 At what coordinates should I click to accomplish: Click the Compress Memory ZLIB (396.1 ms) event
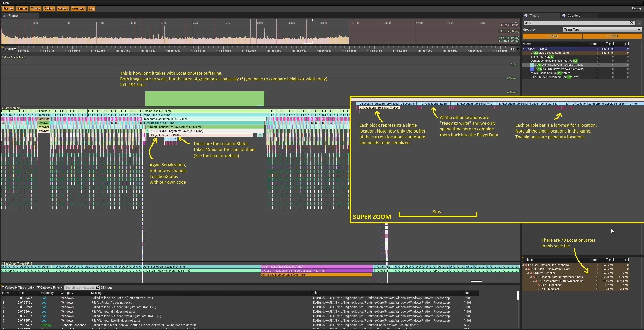pyautogui.click(x=316, y=275)
